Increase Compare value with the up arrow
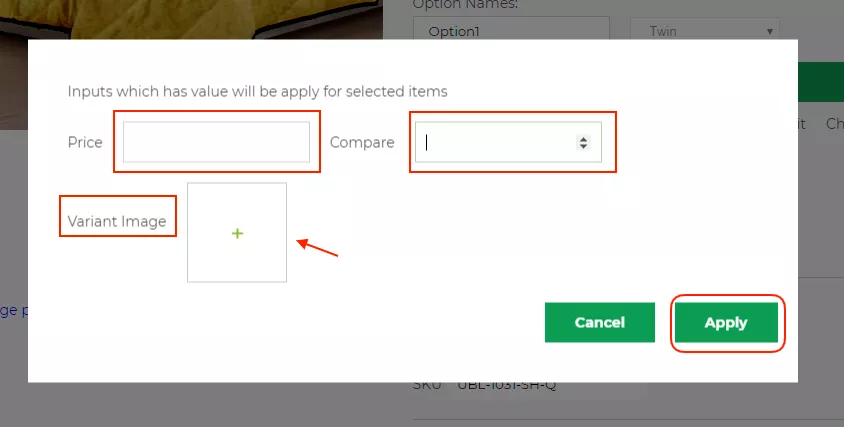 click(583, 138)
